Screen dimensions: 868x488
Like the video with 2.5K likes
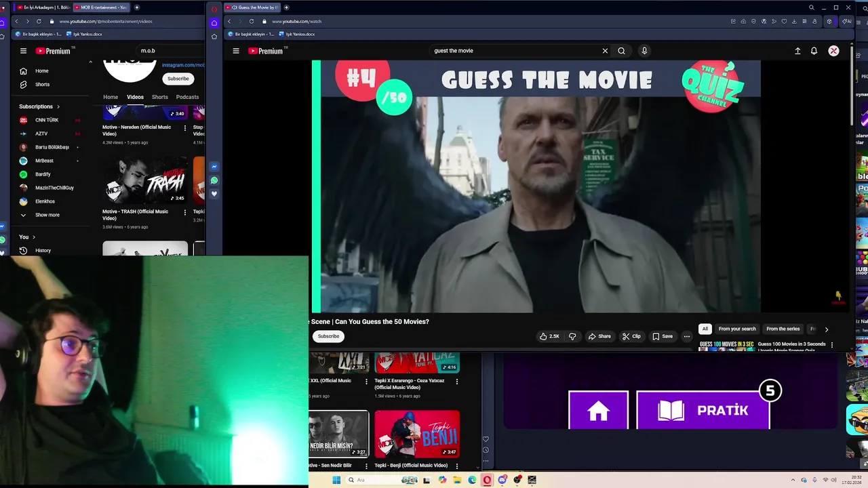tap(549, 336)
